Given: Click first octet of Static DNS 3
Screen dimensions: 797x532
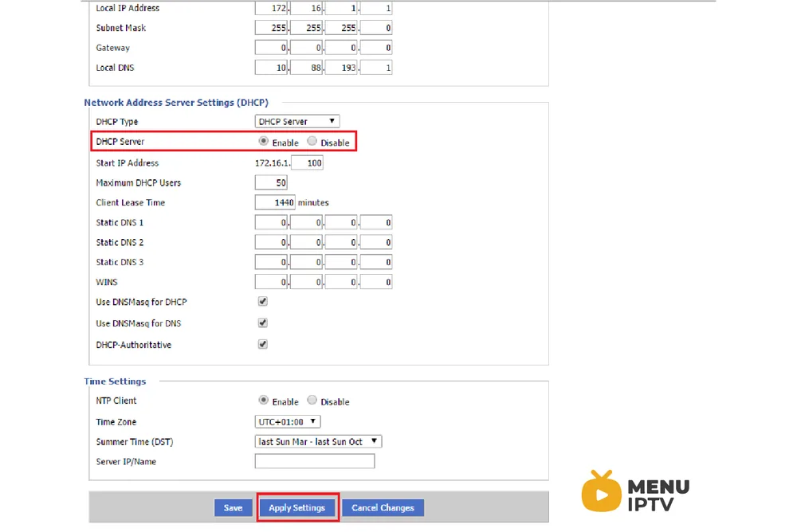Looking at the screenshot, I should tap(272, 262).
